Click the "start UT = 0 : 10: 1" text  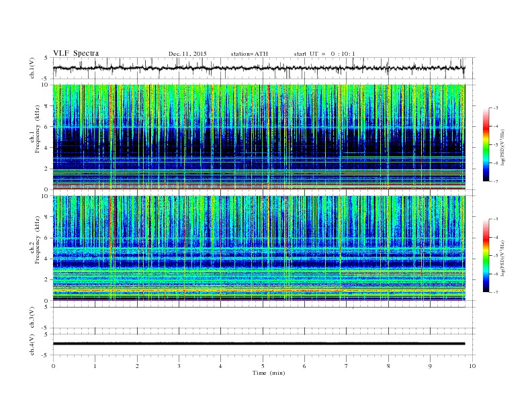[x=324, y=54]
